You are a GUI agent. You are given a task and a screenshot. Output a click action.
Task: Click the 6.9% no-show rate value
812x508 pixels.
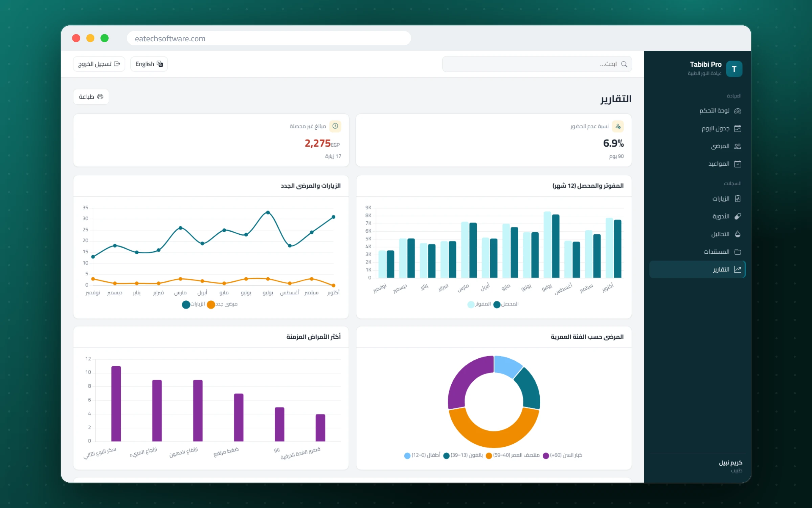point(613,144)
